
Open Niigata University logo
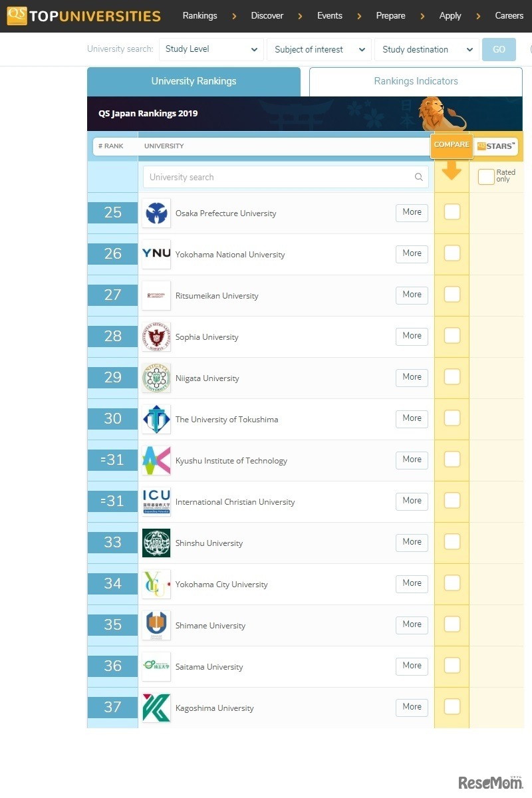tap(156, 378)
